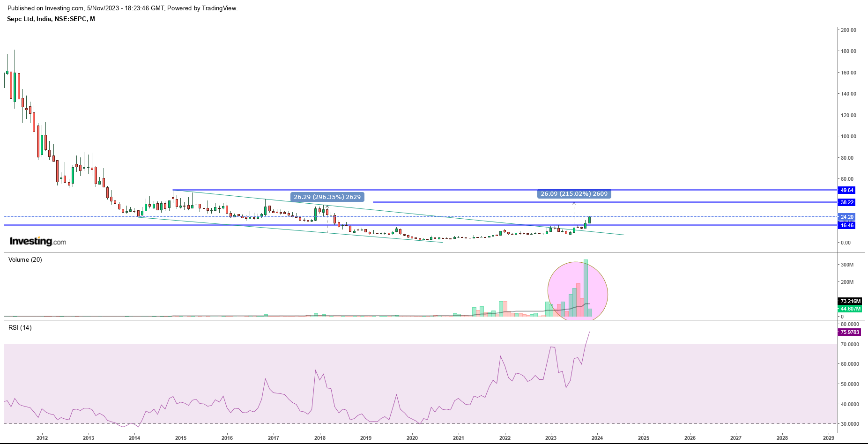This screenshot has width=868, height=444.
Task: Click the 26.09 (215.02%) measurement label
Action: point(574,194)
